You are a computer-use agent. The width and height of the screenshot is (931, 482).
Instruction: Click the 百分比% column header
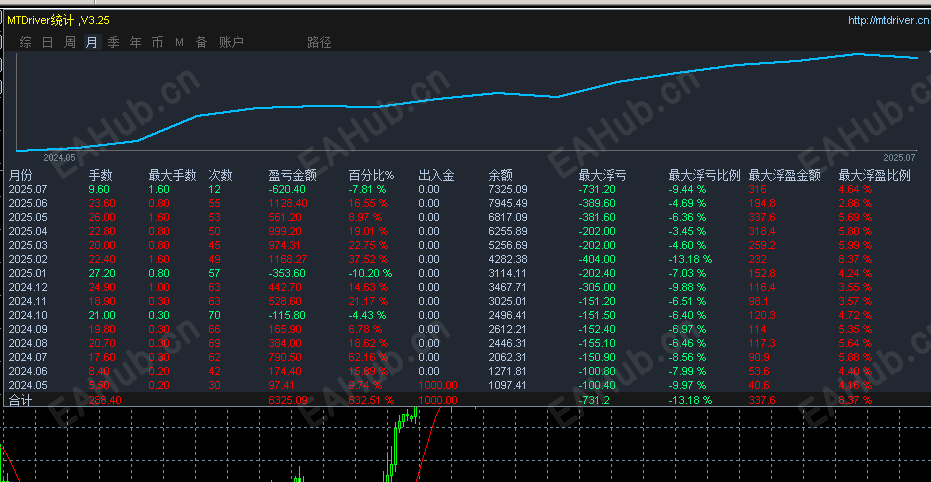pos(371,175)
